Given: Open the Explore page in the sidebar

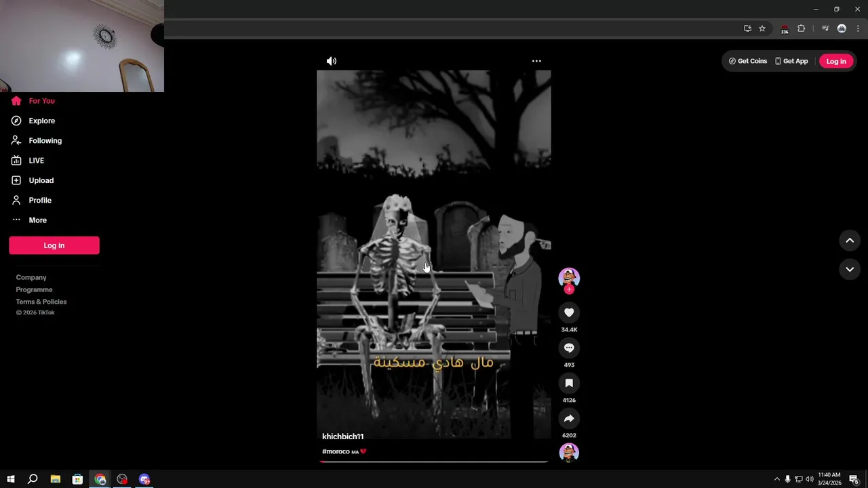Looking at the screenshot, I should click(33, 121).
